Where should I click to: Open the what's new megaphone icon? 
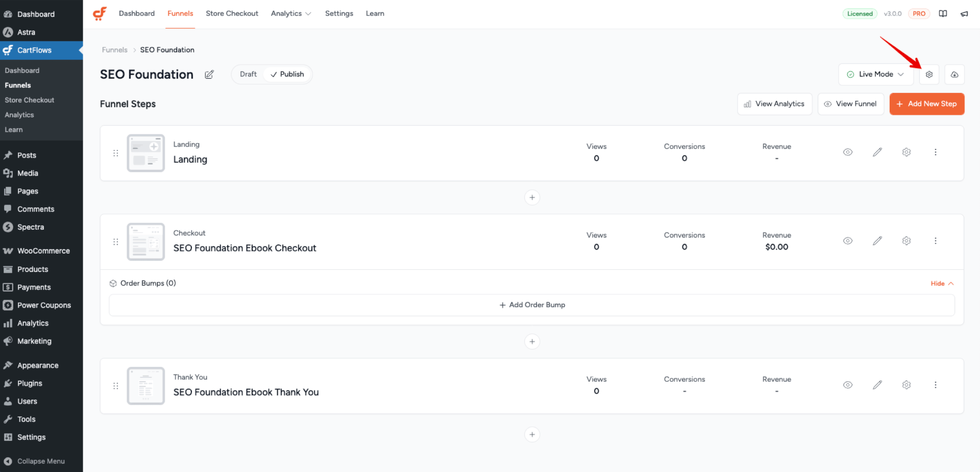pos(964,14)
